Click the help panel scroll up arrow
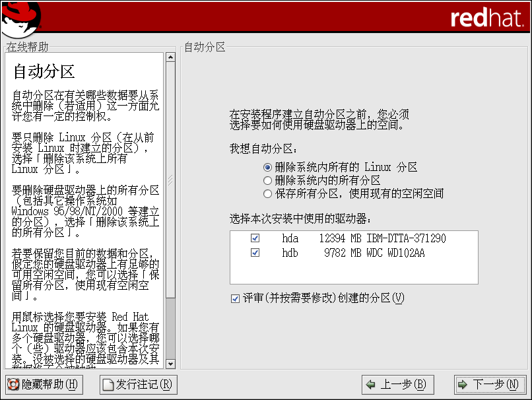532x400 pixels. (170, 57)
